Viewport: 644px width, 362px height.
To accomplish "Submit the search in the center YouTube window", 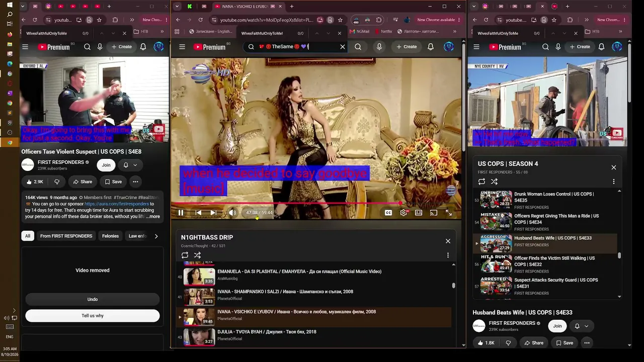I will pyautogui.click(x=358, y=47).
